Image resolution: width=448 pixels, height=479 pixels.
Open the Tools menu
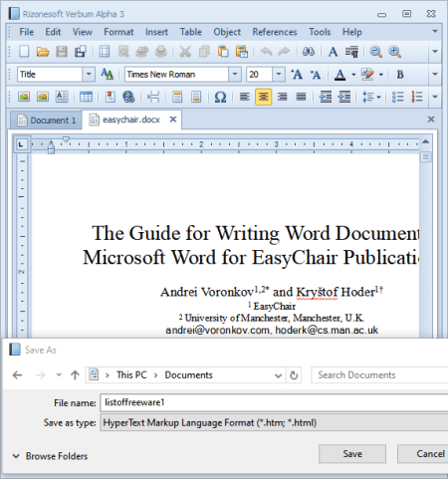[x=320, y=32]
